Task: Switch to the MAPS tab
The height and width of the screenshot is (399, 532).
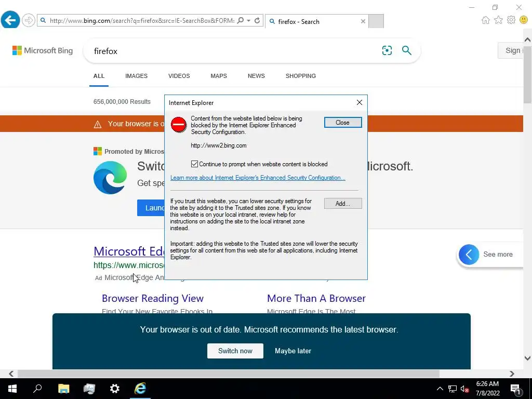Action: [219, 76]
